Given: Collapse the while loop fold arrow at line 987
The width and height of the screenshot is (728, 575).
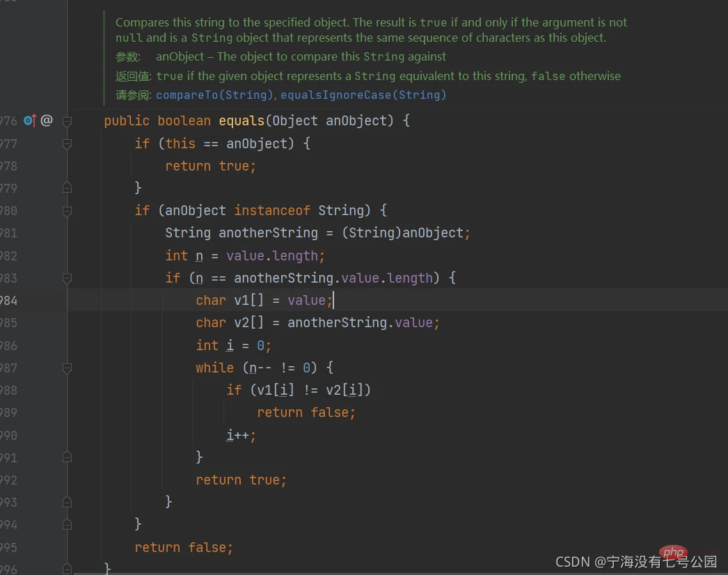Looking at the screenshot, I should coord(67,368).
